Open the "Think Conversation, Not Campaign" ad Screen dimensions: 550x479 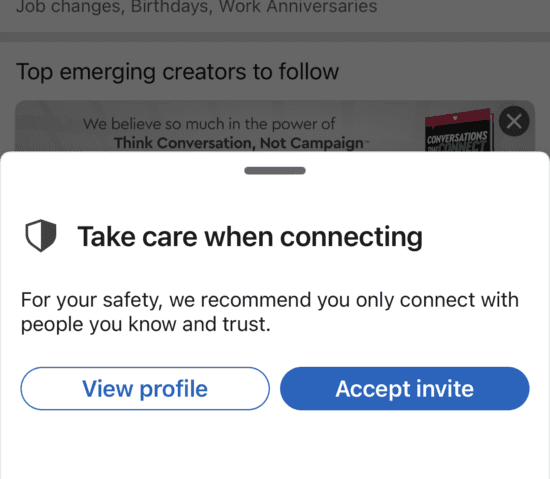click(241, 143)
